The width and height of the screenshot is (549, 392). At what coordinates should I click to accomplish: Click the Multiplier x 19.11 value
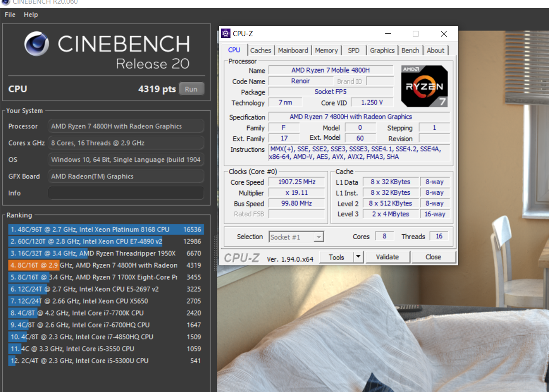(x=297, y=193)
